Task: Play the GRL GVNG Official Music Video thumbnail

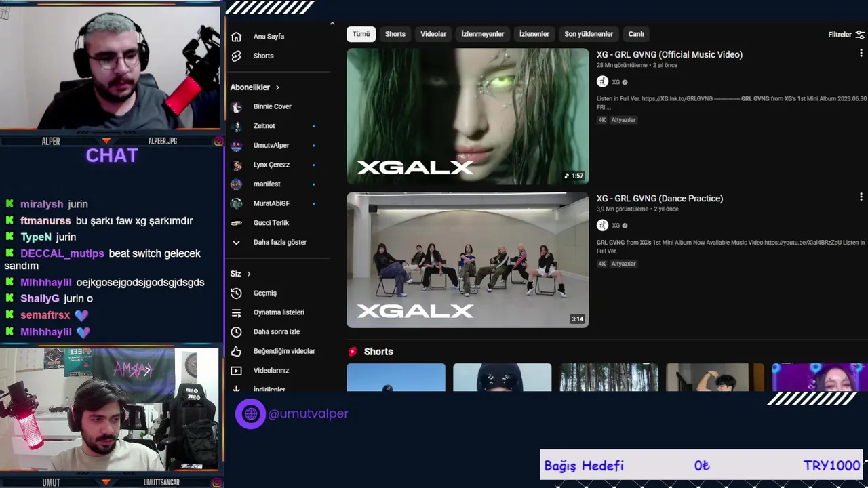Action: pyautogui.click(x=468, y=116)
